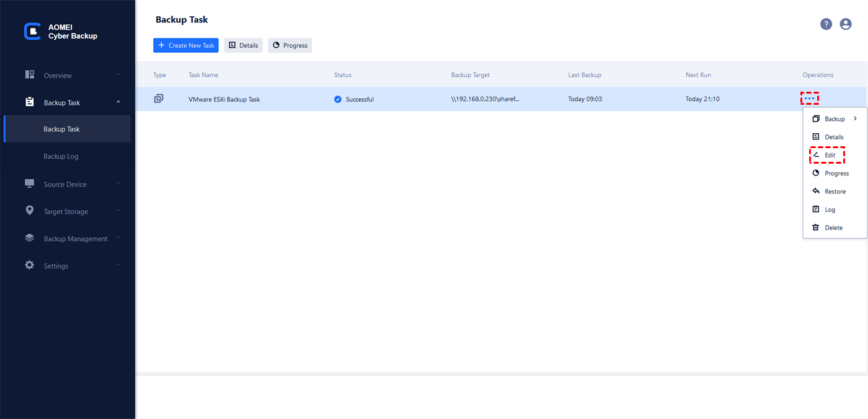The image size is (868, 419).
Task: Select Backup Task sub-item in sidebar
Action: [x=67, y=129]
